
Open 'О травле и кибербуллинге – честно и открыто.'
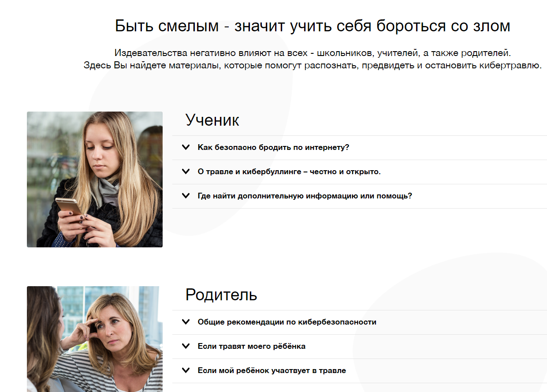tap(289, 172)
